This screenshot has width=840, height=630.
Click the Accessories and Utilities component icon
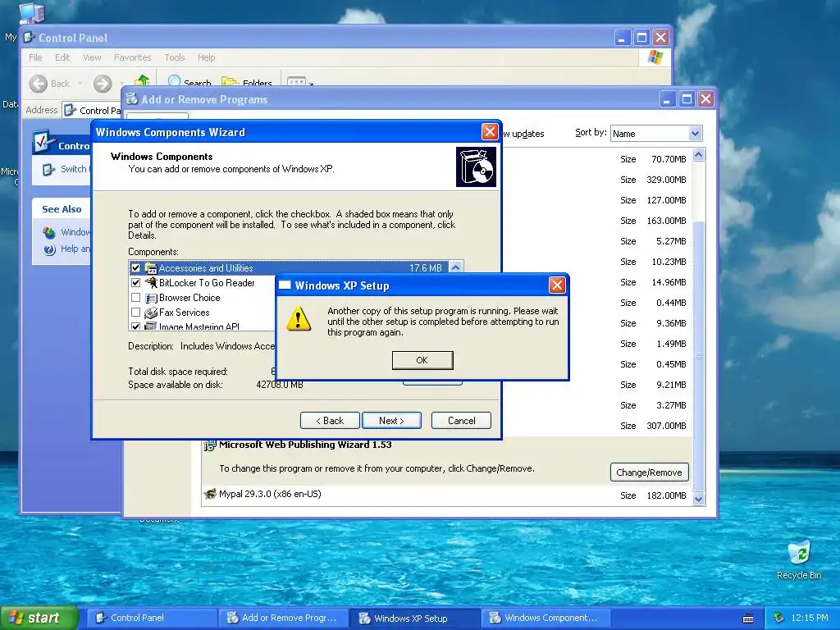151,268
